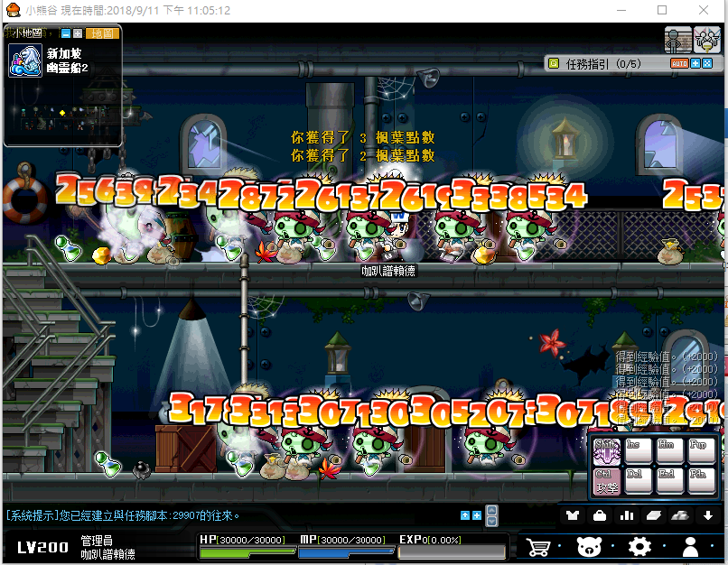Collapse the quick menu with the down arrow
728x565 pixels.
click(x=708, y=515)
